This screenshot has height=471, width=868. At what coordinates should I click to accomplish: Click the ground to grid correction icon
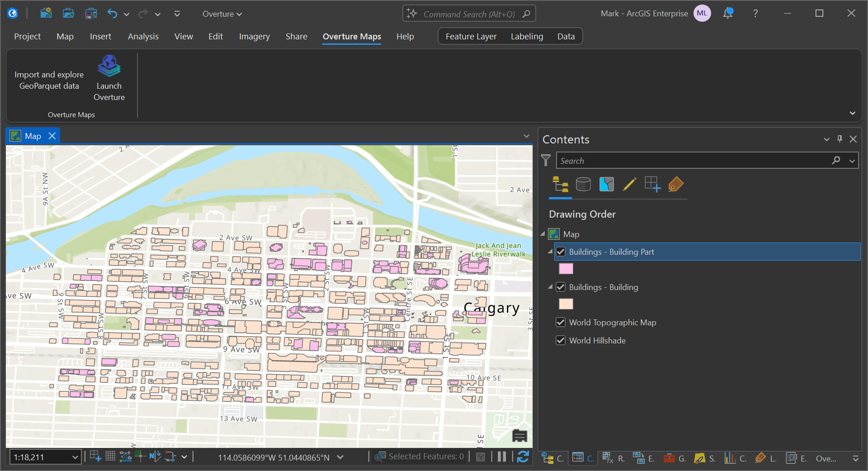click(155, 457)
